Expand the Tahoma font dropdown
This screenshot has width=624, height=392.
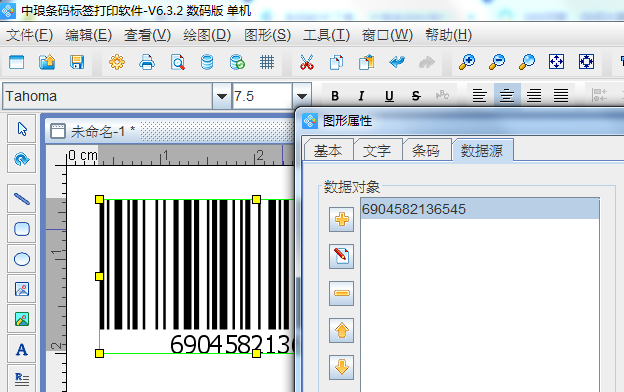tap(222, 96)
